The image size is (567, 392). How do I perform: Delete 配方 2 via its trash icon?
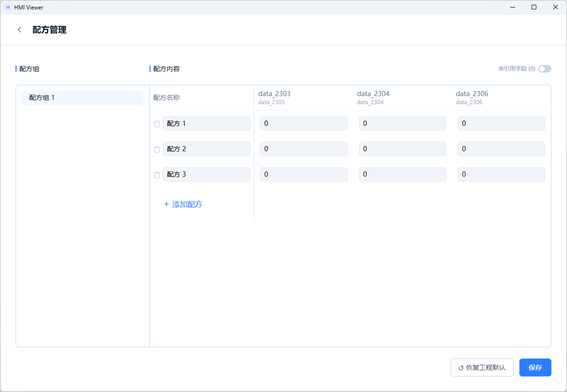157,149
